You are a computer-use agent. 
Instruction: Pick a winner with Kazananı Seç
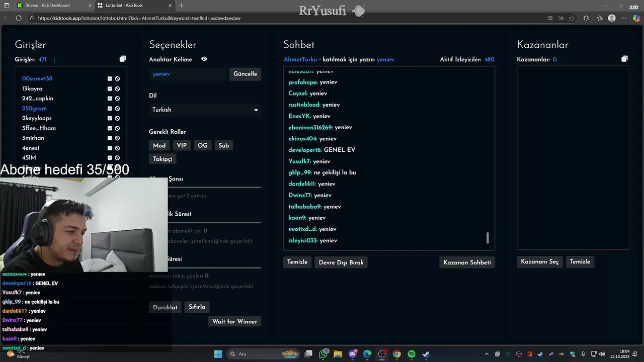(x=539, y=261)
